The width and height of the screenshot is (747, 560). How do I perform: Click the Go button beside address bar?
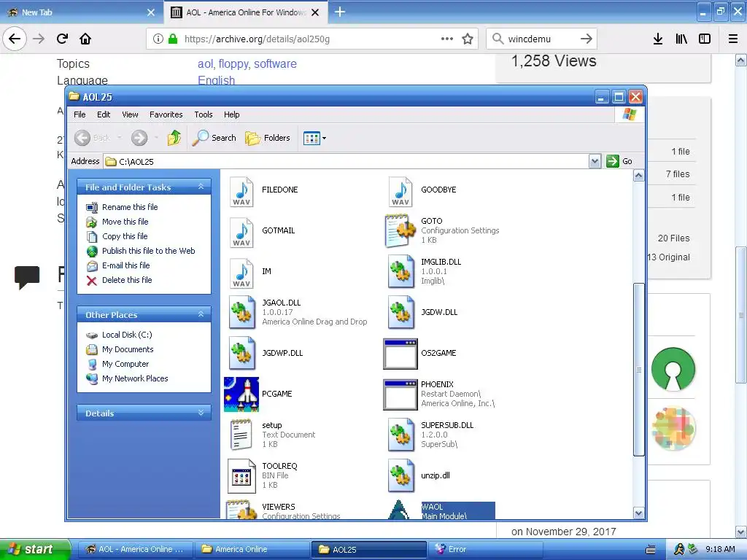point(619,161)
